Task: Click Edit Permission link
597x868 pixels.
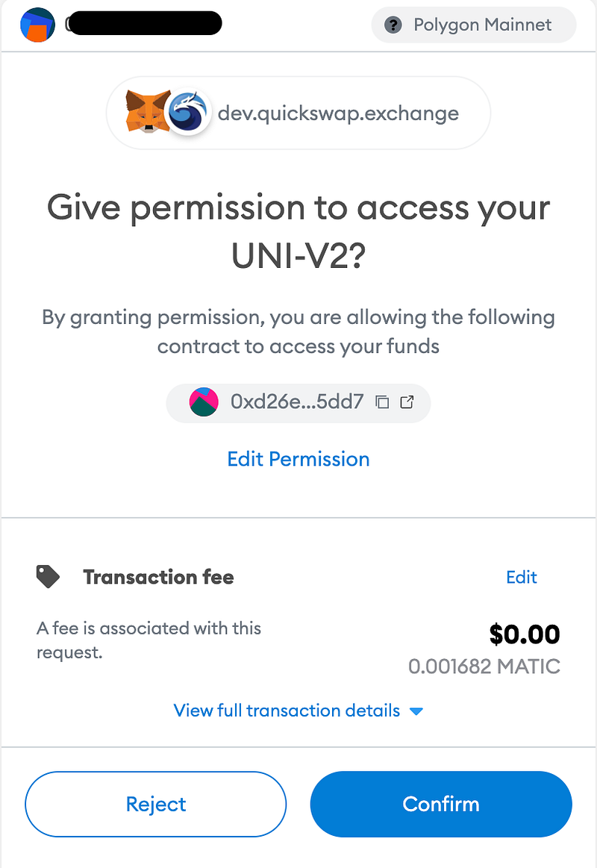Action: point(298,459)
